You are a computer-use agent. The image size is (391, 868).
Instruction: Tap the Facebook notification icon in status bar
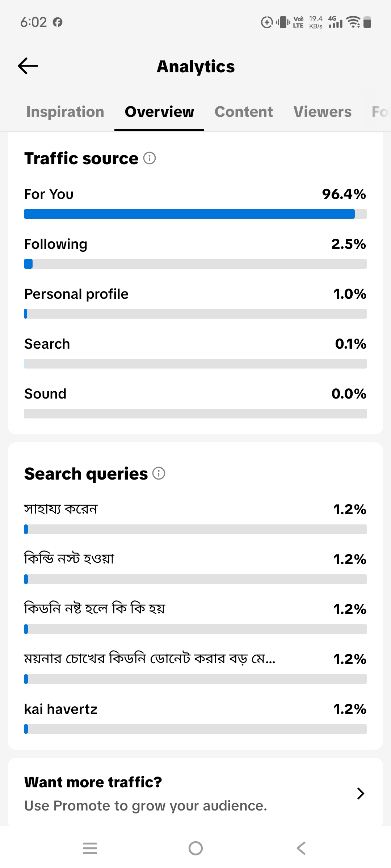tap(58, 22)
